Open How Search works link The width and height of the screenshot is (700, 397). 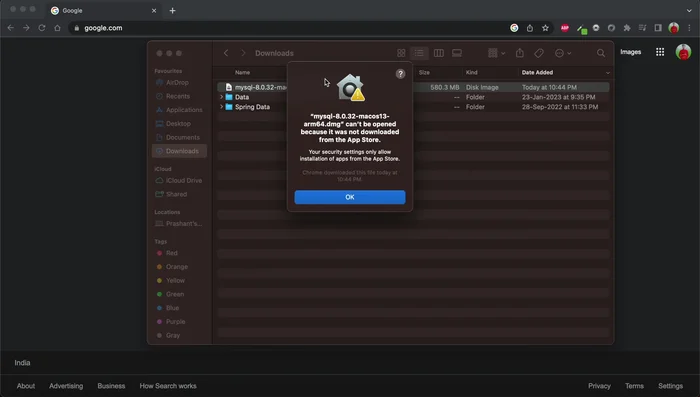[168, 386]
